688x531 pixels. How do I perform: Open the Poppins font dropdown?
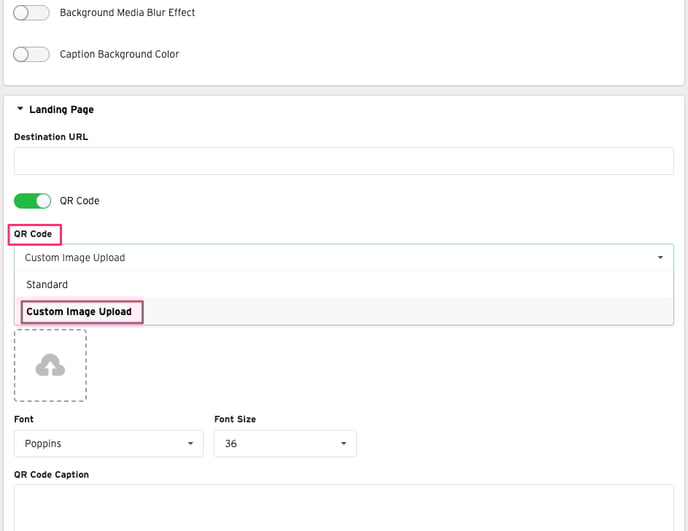[x=108, y=443]
